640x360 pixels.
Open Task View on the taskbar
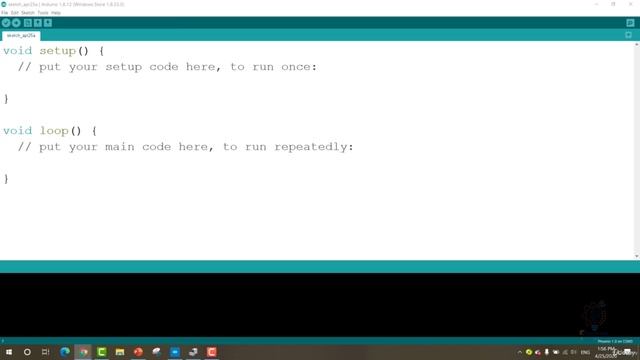tap(45, 352)
